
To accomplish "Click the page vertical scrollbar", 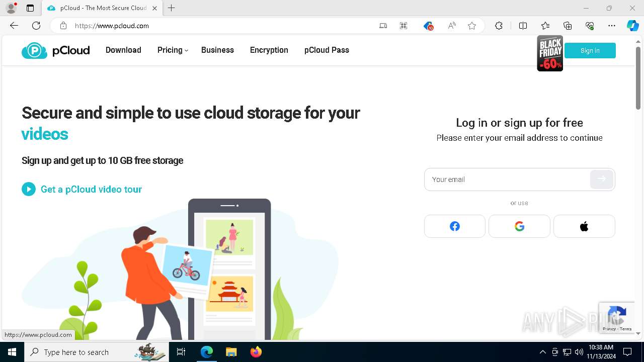I will (638, 78).
